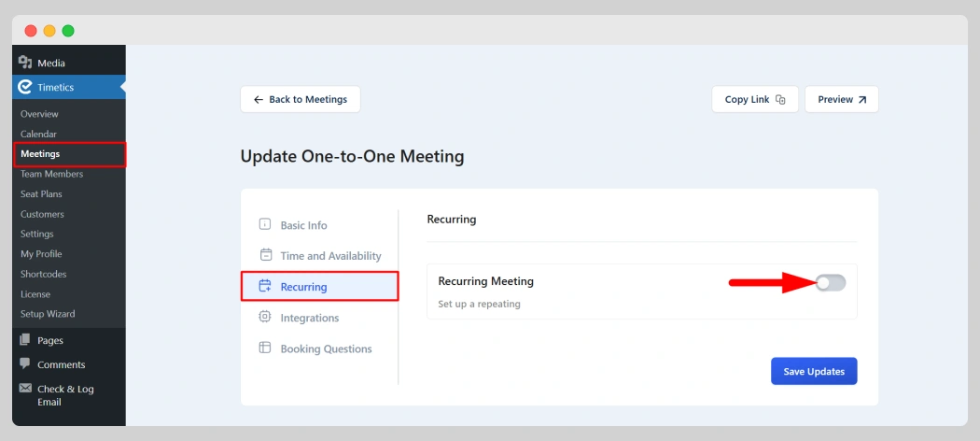Screen dimensions: 980x441
Task: Click Save Updates button
Action: tap(814, 371)
